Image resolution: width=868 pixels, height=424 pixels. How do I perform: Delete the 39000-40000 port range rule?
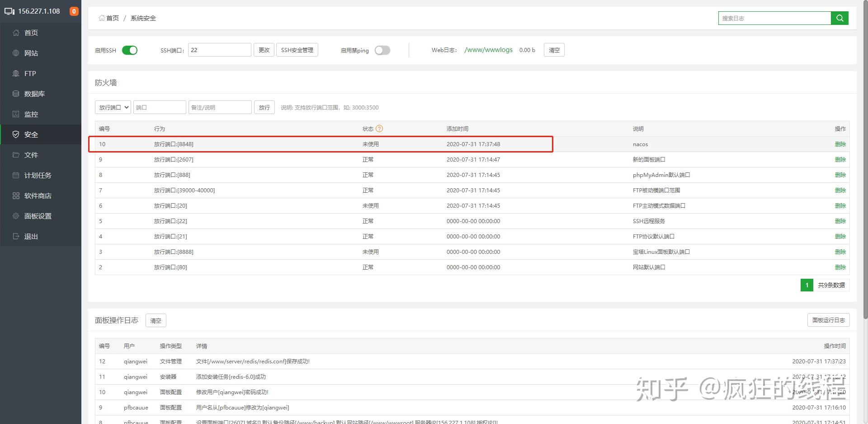coord(840,190)
